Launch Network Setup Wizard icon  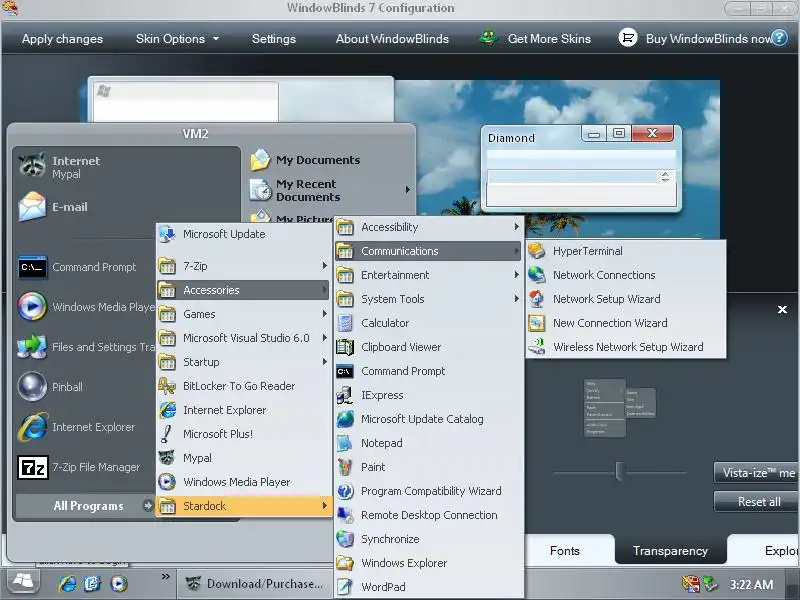coord(536,299)
